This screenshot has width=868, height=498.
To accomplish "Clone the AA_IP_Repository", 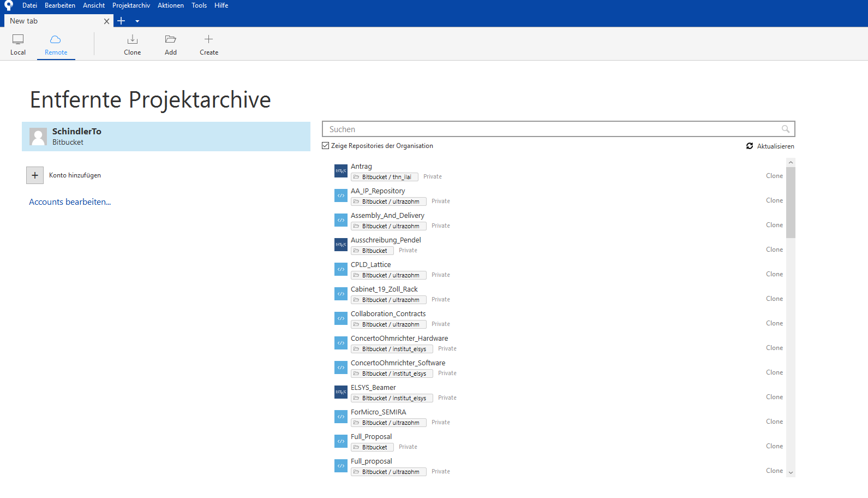I will 774,200.
